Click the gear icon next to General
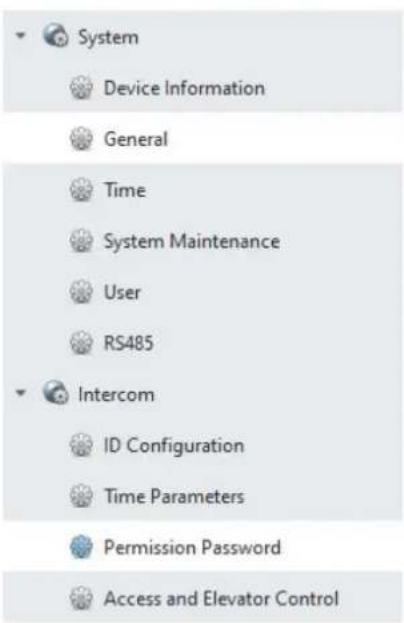Screen dimensions: 404x623 tap(81, 139)
